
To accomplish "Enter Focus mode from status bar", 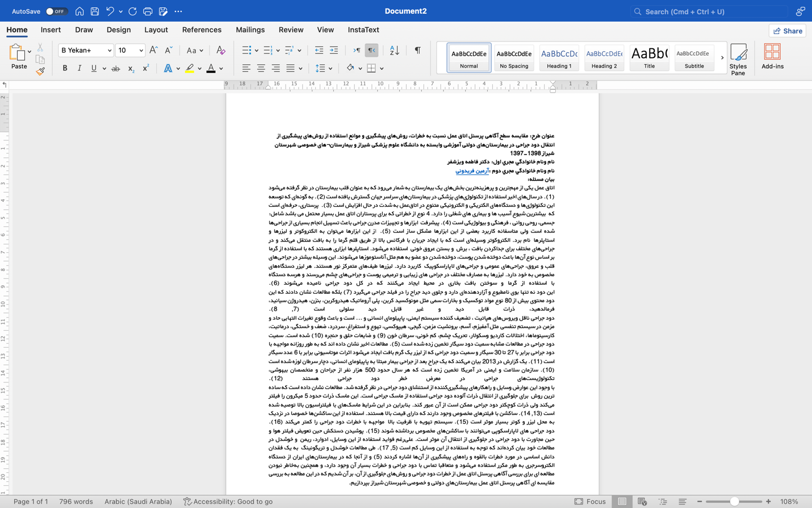I will [590, 502].
